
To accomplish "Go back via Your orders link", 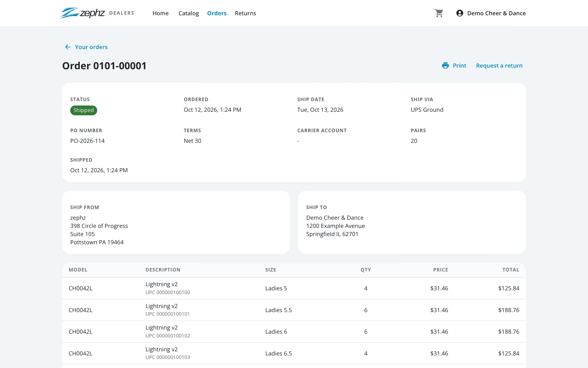I will coord(91,47).
